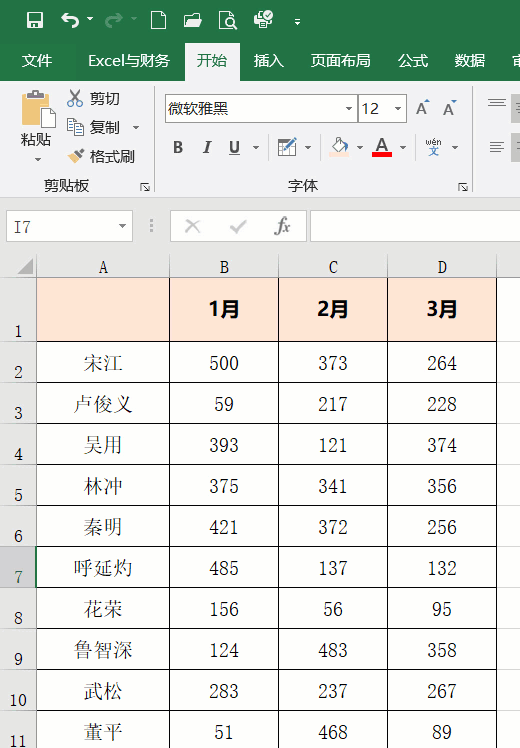The height and width of the screenshot is (748, 520).
Task: Click the top align lines icon
Action: tap(497, 103)
